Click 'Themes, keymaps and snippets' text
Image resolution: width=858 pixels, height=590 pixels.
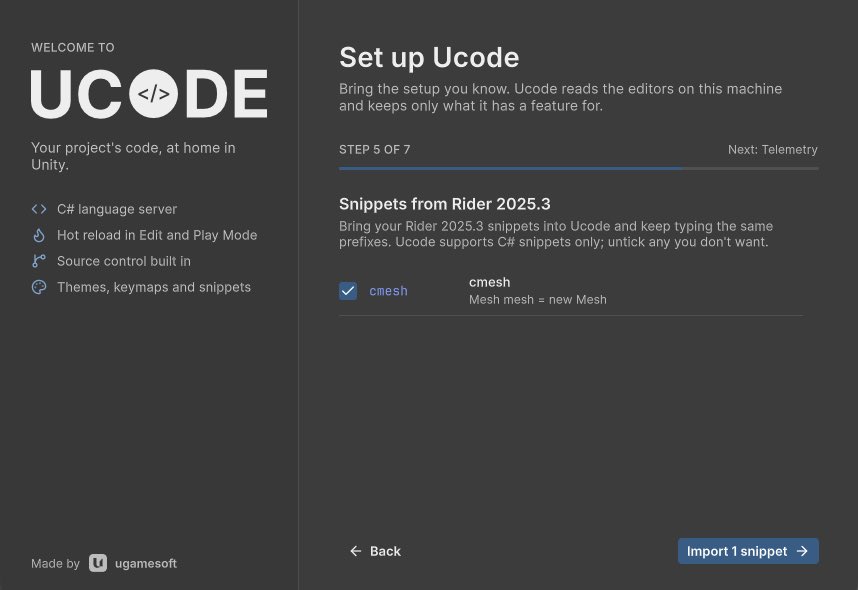(x=154, y=287)
